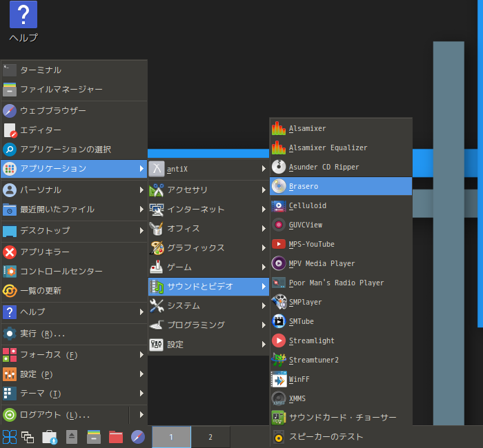Select the アプリケーション menu entry

pos(74,169)
